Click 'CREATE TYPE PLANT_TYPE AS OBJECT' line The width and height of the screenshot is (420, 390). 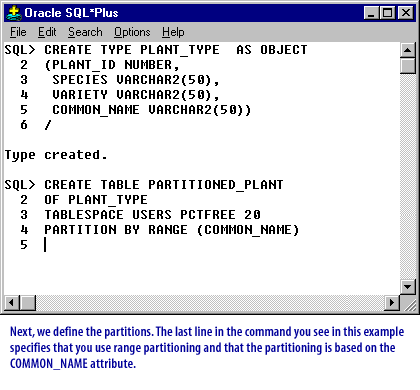176,50
